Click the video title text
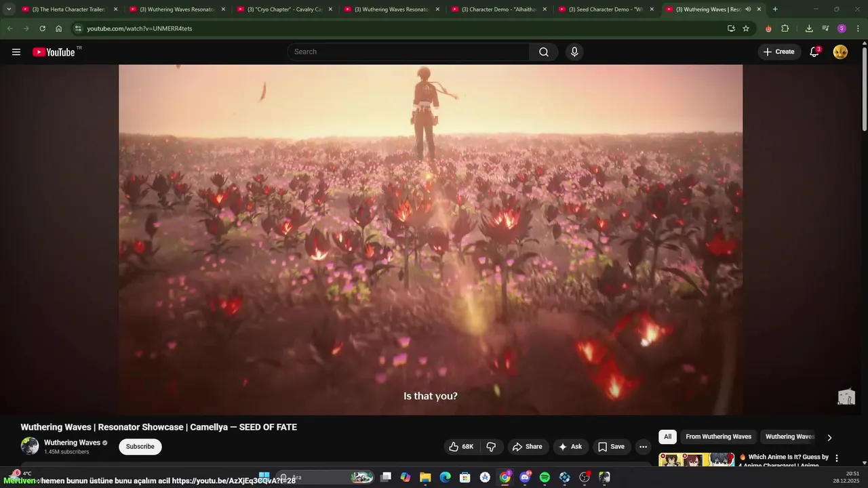The width and height of the screenshot is (868, 488). [159, 427]
